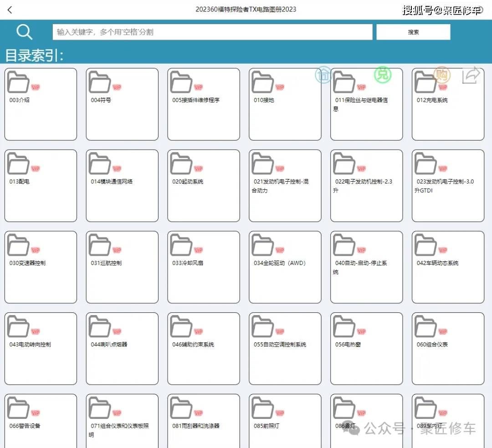Open 046辅助约束系统 folder

[x=204, y=349]
